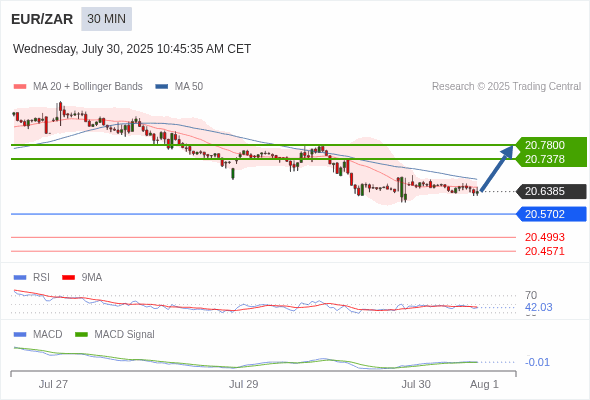Click the MACD Signal legend label

125,335
